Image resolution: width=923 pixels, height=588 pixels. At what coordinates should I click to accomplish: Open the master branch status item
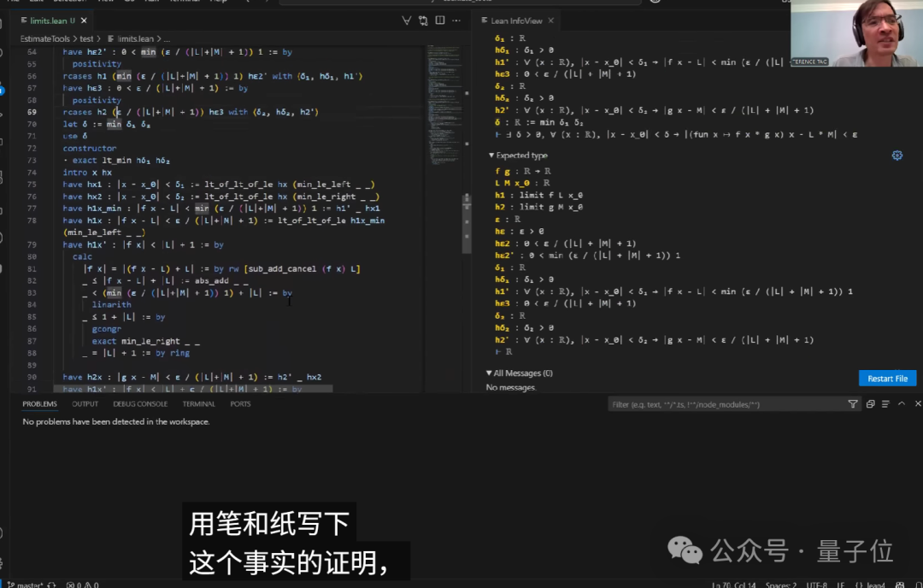tap(26, 585)
